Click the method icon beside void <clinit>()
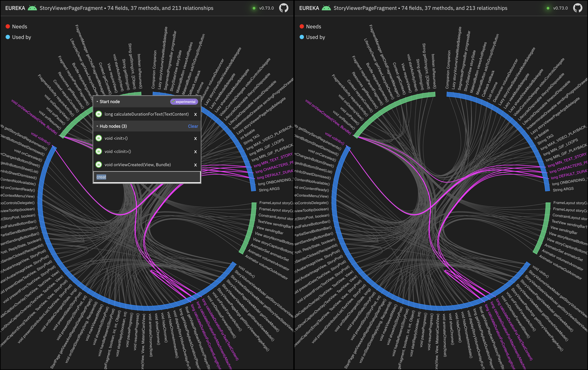 [99, 151]
